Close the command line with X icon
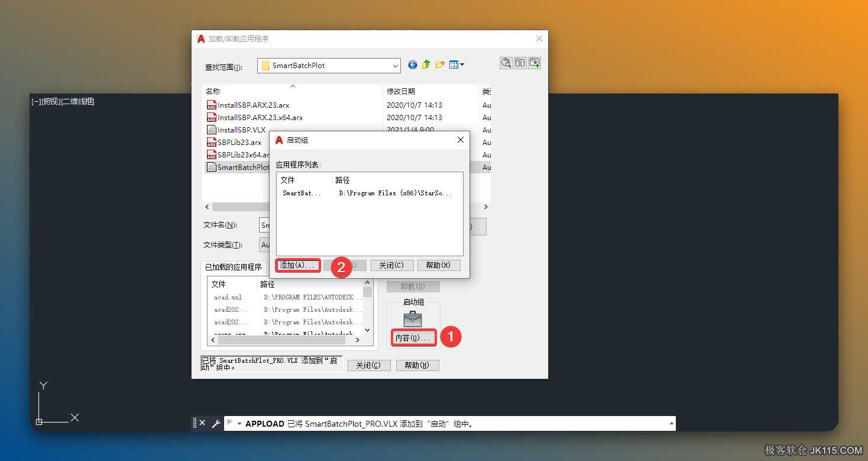Image resolution: width=868 pixels, height=461 pixels. pos(202,423)
